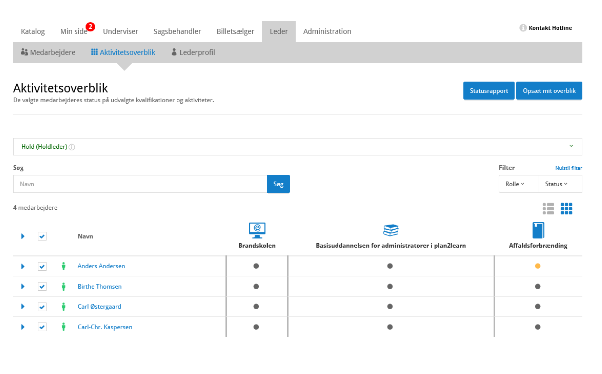Click the Brandskolen monitor icon
The height and width of the screenshot is (374, 602).
point(257,230)
